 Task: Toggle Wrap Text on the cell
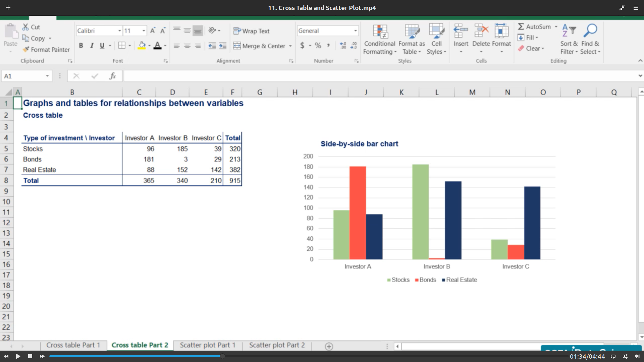click(252, 31)
